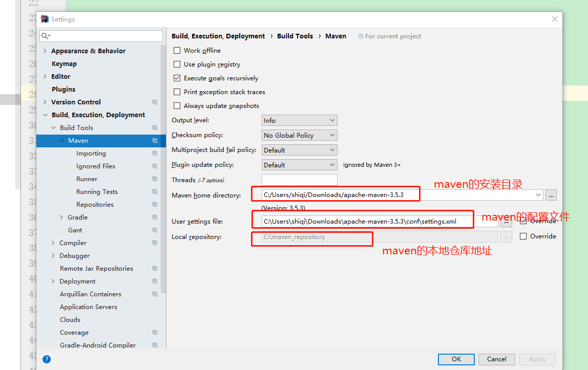
Task: Click project-level icon beside Running Tests
Action: [155, 192]
